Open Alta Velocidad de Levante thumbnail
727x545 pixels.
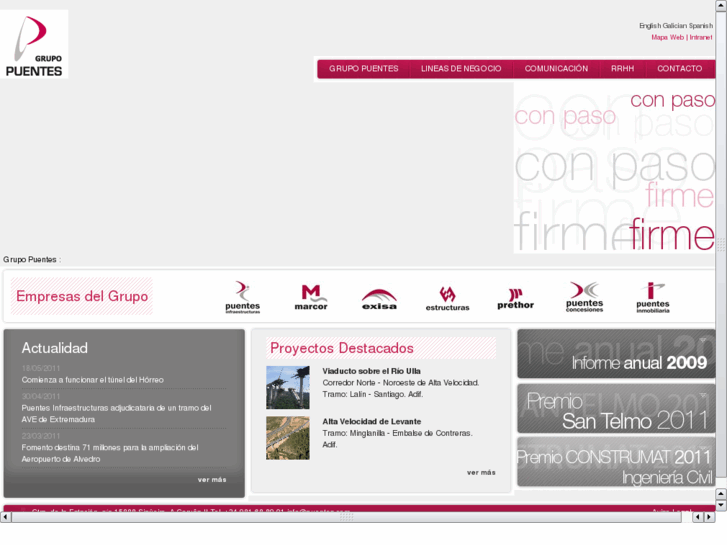(287, 438)
